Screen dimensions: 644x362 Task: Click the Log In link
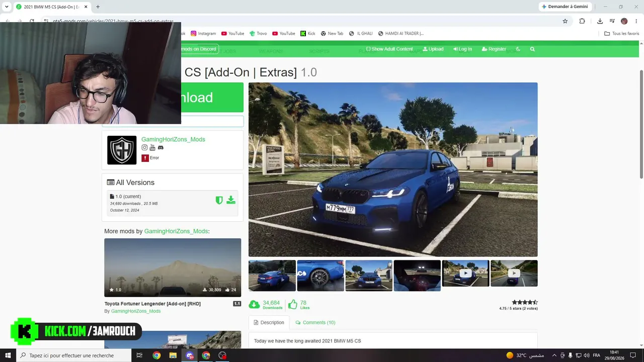tap(463, 49)
